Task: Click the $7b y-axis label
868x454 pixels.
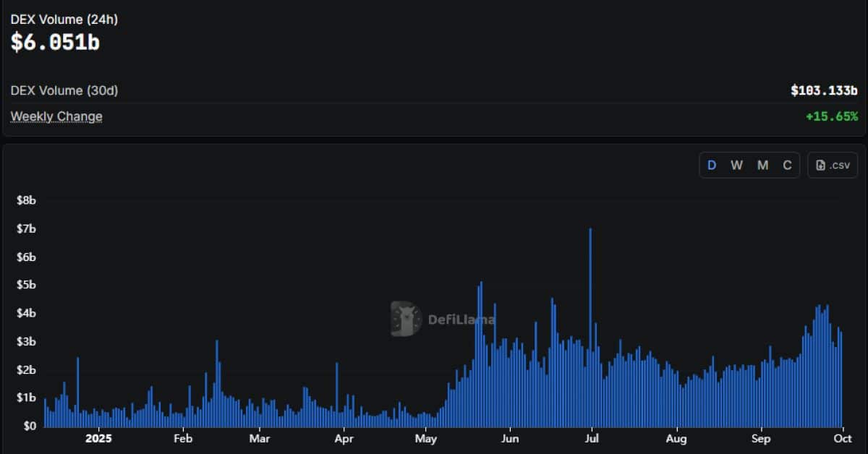Action: (26, 229)
